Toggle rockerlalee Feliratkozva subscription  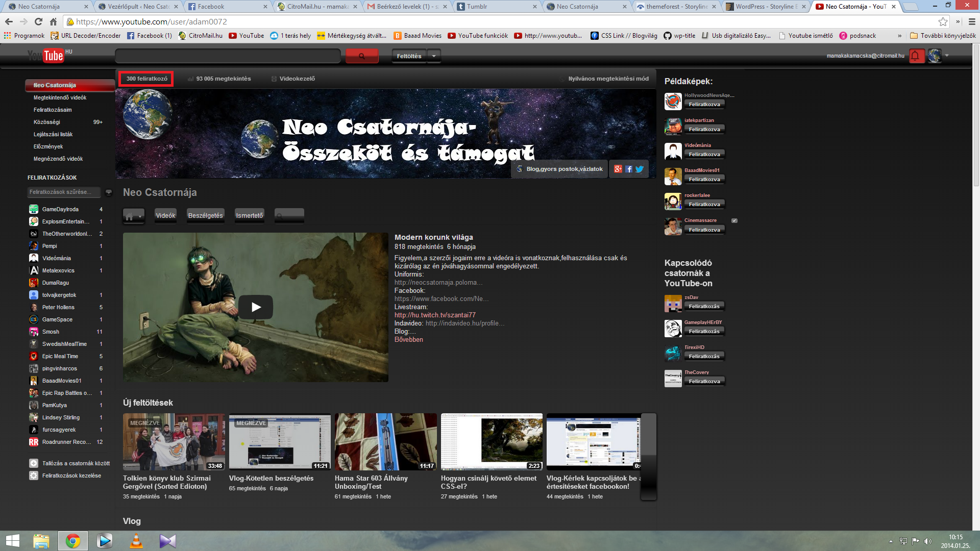pos(704,204)
